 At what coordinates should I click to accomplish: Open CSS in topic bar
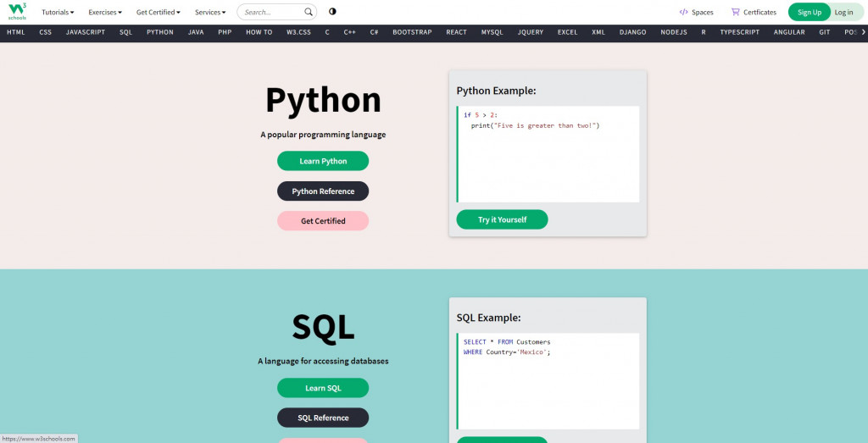tap(46, 32)
